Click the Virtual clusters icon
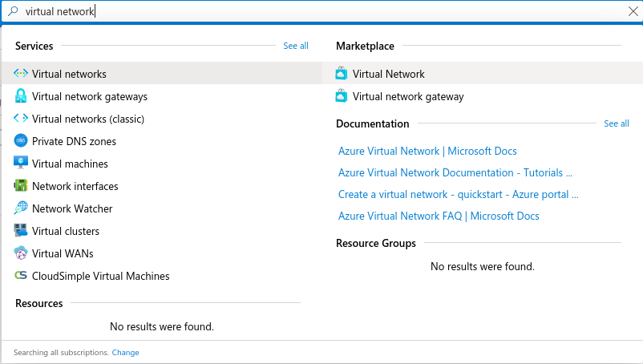The width and height of the screenshot is (643, 364). click(x=21, y=230)
